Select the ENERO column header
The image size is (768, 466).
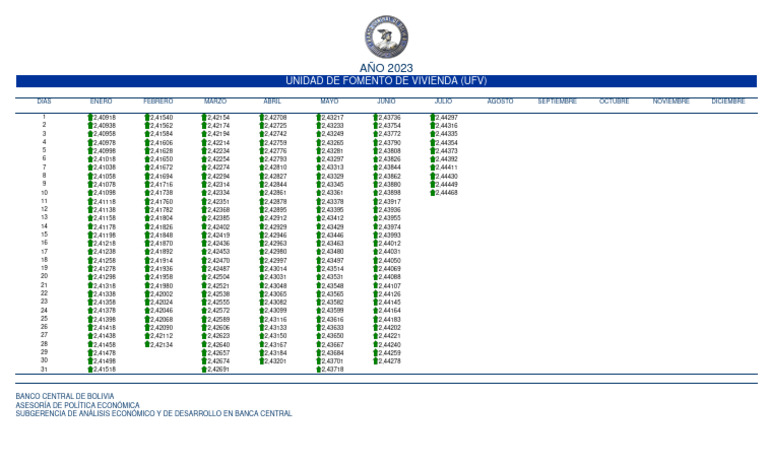[101, 101]
